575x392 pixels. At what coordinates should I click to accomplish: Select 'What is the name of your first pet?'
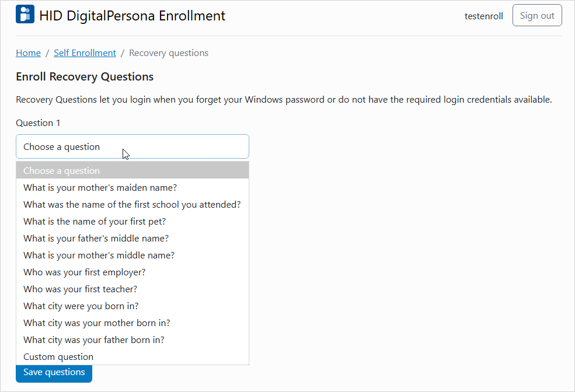click(95, 222)
